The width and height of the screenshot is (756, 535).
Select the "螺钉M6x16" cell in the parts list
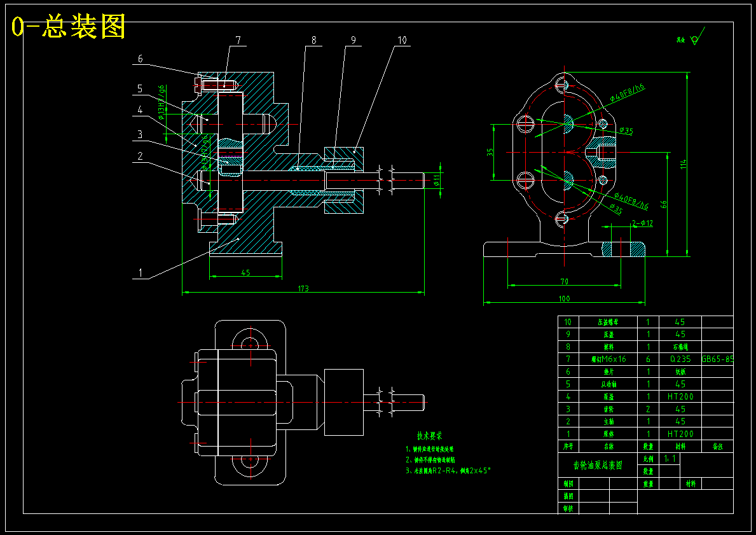pyautogui.click(x=608, y=359)
